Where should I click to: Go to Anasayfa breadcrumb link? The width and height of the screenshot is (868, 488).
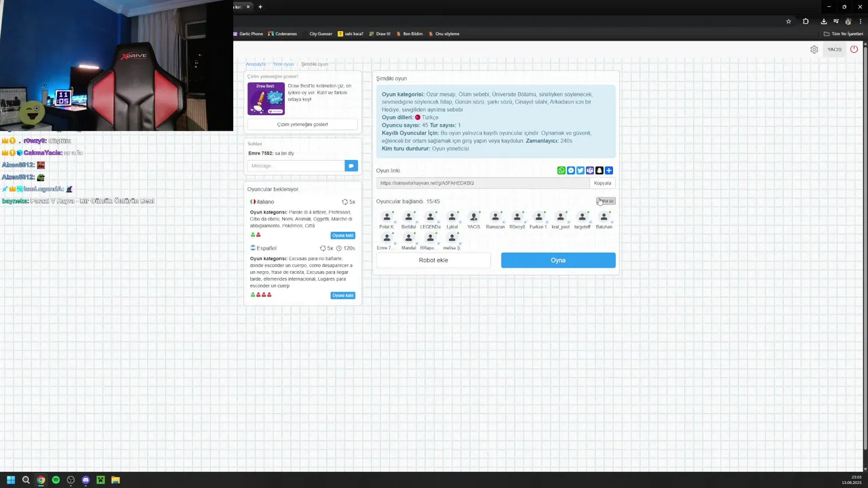point(256,64)
